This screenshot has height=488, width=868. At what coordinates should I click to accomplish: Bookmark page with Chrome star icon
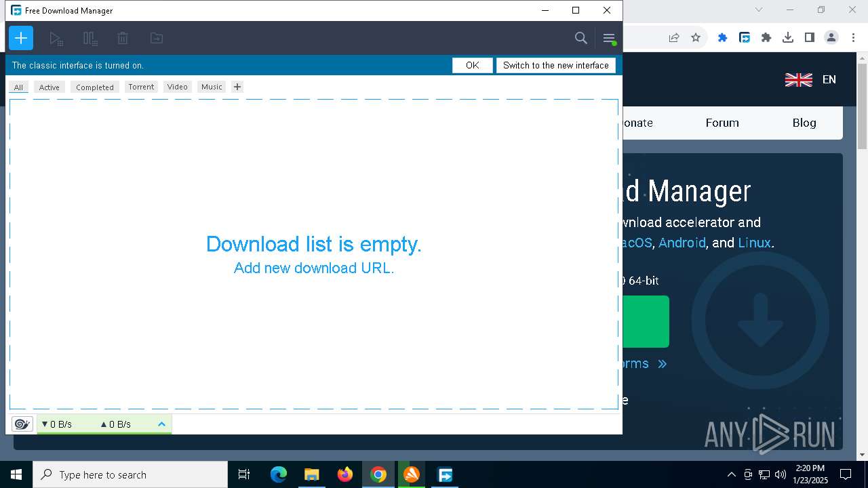click(x=696, y=38)
